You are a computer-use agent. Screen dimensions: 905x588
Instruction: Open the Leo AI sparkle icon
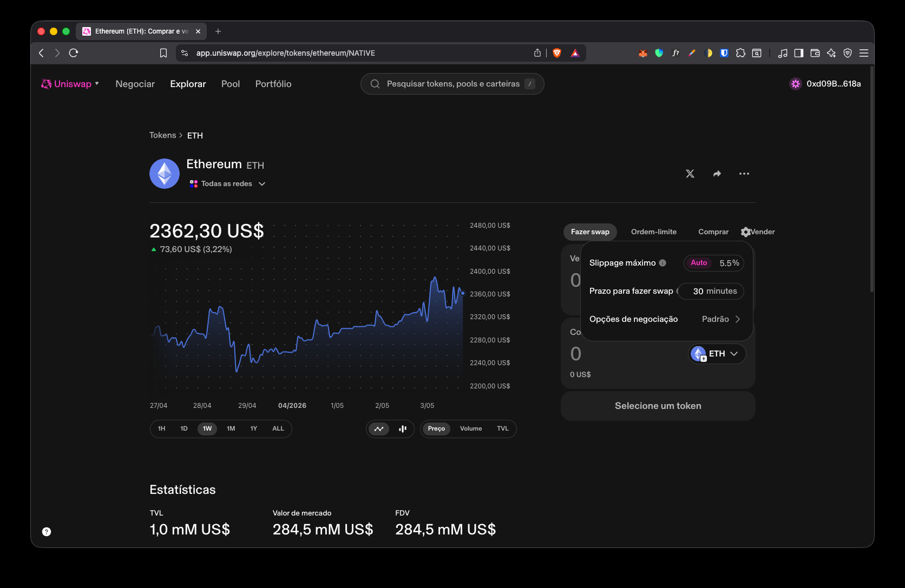click(831, 53)
